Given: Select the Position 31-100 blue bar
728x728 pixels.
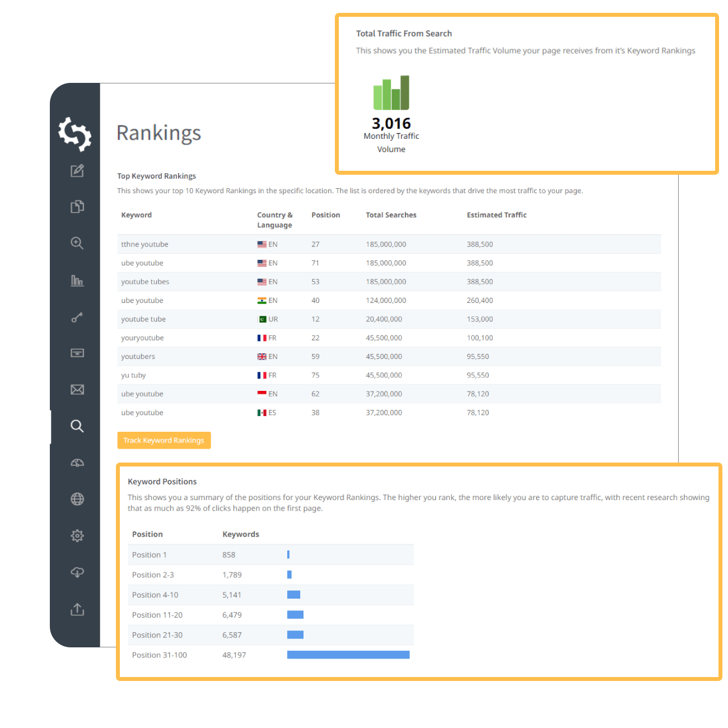Looking at the screenshot, I should click(x=348, y=654).
